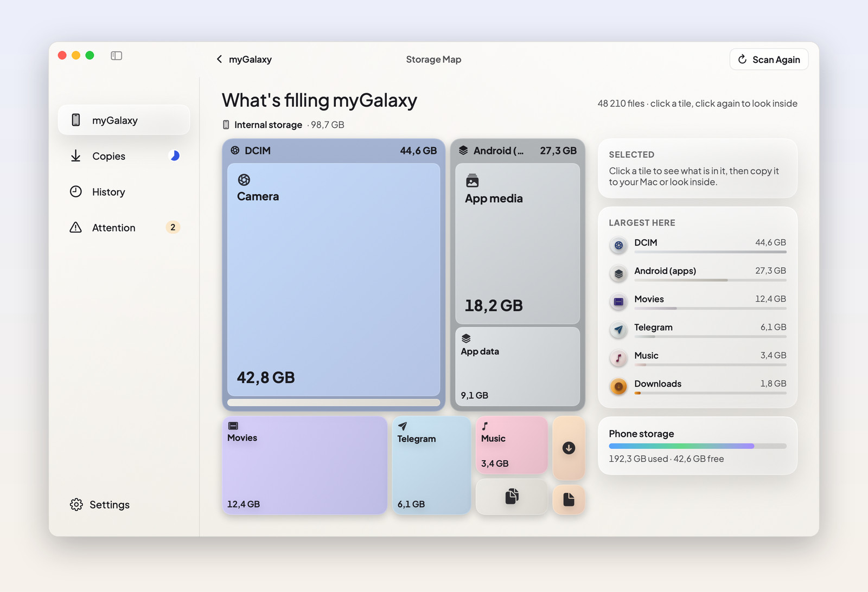Viewport: 868px width, 592px height.
Task: Open Copies via the download arrow icon
Action: 76,156
